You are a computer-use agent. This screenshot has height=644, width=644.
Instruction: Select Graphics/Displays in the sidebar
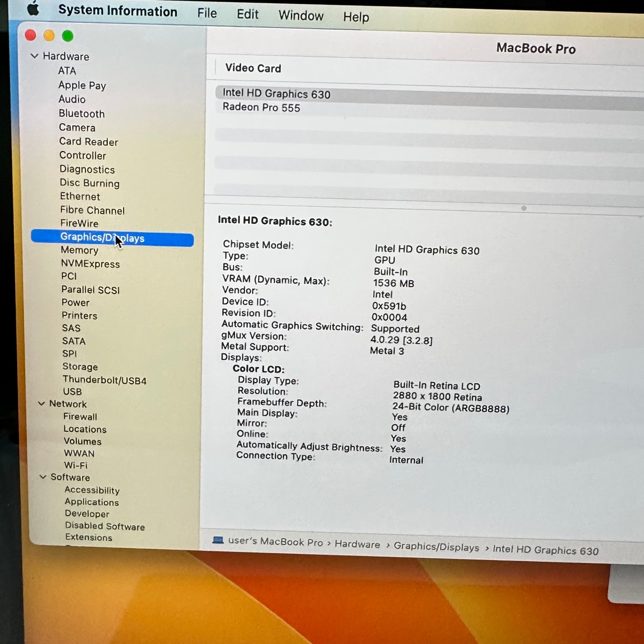point(112,238)
